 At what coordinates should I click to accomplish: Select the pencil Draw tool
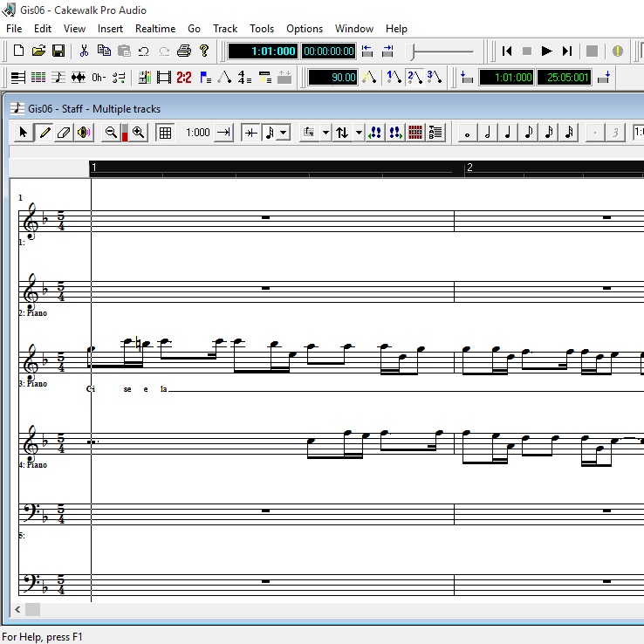coord(44,133)
